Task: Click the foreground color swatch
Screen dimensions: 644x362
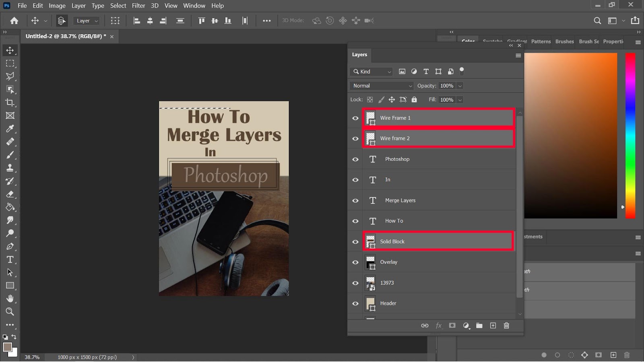Action: [x=7, y=347]
